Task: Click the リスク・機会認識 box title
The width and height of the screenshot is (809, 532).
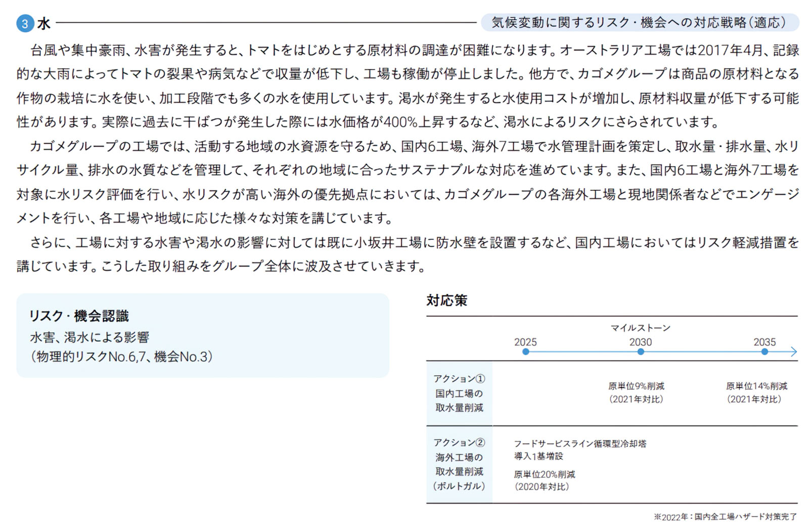Action: (79, 316)
